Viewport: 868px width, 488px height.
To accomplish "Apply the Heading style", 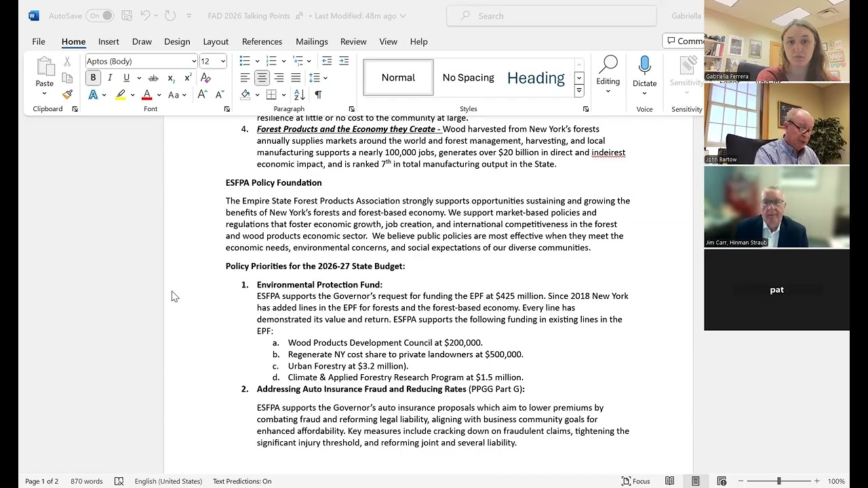I will (x=536, y=77).
